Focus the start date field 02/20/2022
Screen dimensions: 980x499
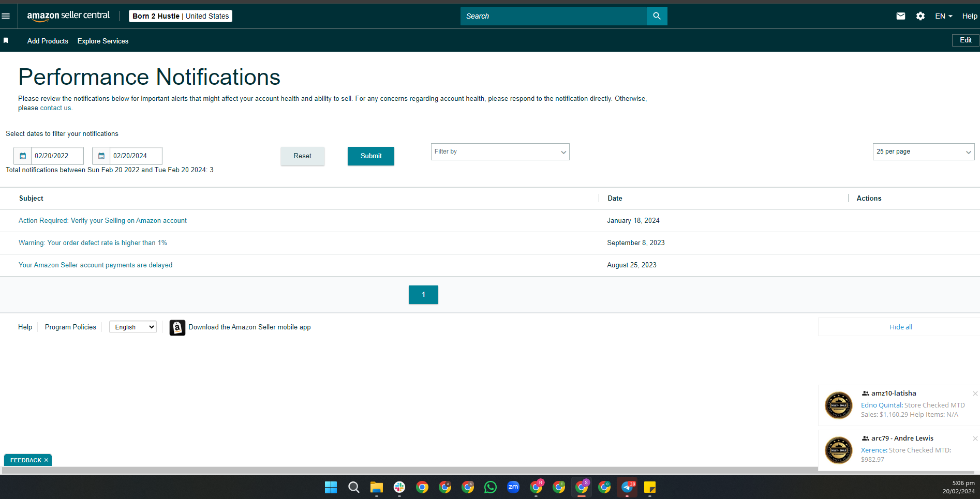pos(57,156)
